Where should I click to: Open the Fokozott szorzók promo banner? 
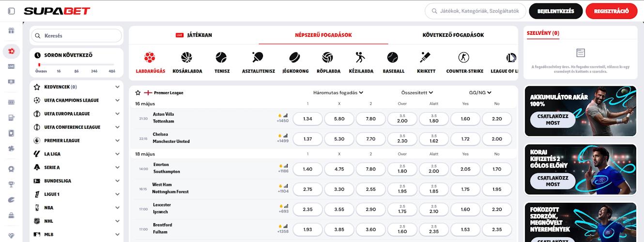[x=581, y=222]
